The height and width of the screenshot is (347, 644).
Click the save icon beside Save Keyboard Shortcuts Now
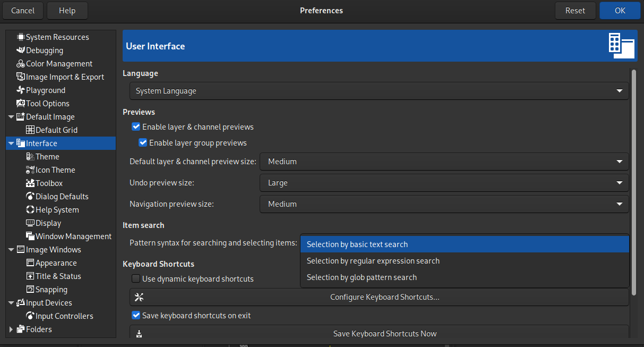139,333
